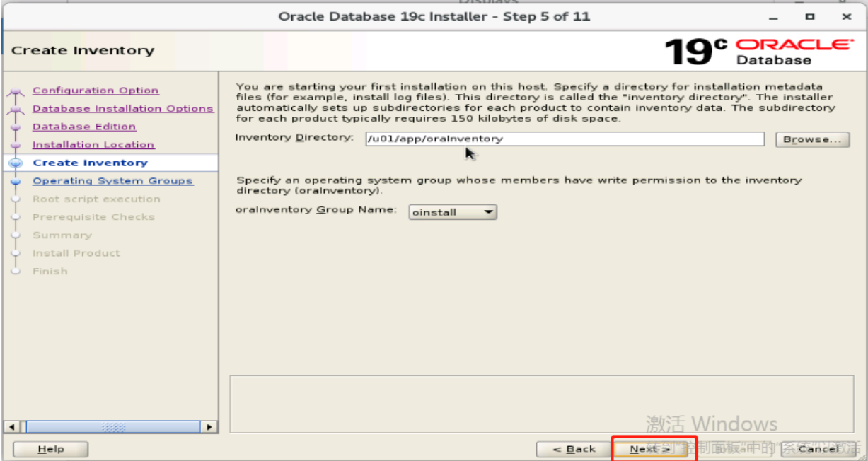
Task: Close the Oracle installer window
Action: (847, 16)
